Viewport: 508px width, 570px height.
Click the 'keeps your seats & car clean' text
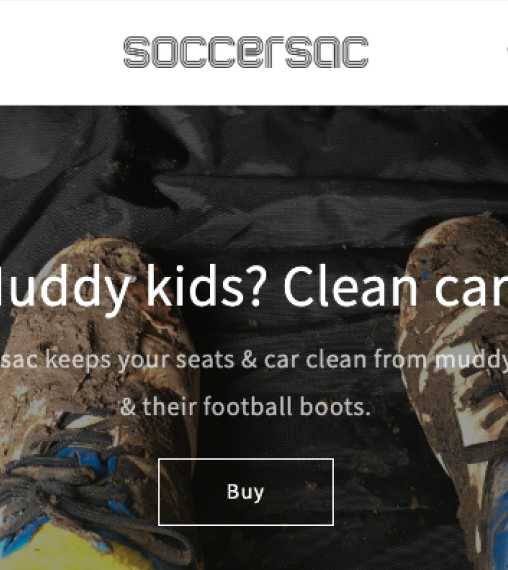point(205,360)
